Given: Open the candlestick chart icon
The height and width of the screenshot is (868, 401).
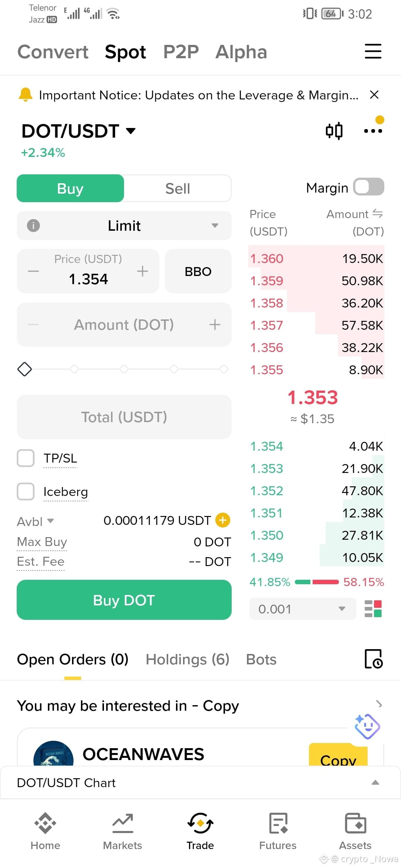Looking at the screenshot, I should click(334, 131).
